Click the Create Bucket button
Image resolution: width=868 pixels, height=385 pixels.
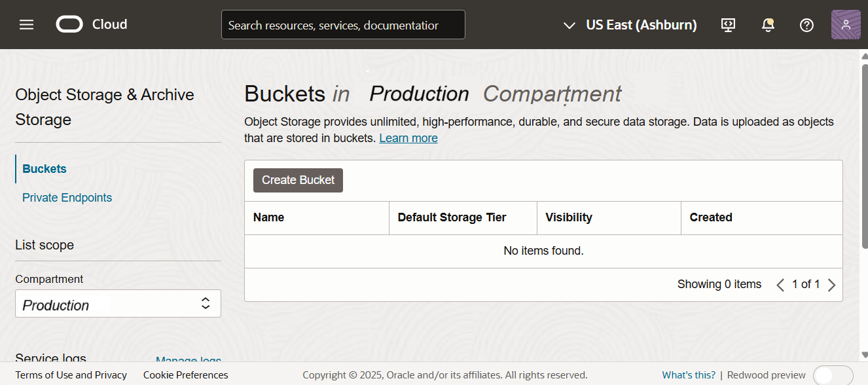(298, 180)
